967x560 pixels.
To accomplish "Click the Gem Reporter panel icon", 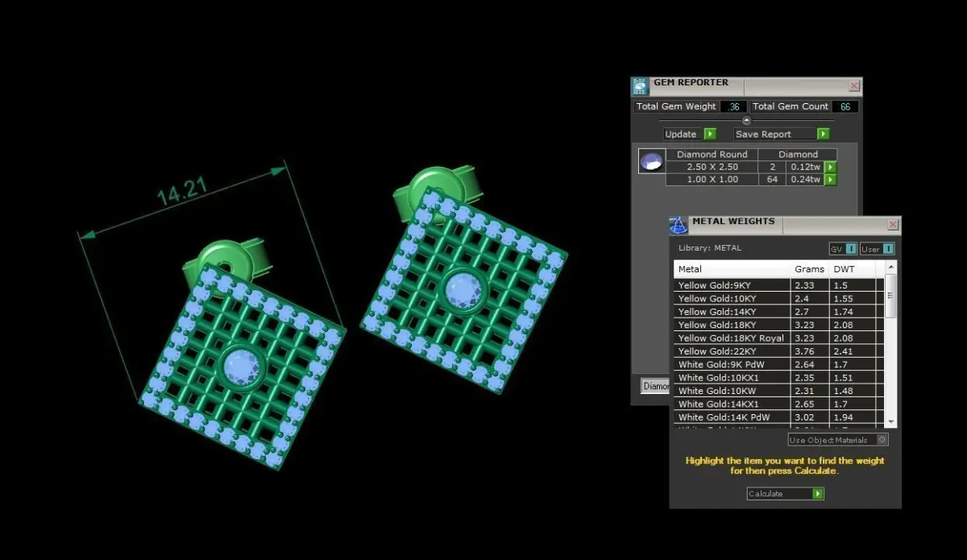I will pos(640,86).
